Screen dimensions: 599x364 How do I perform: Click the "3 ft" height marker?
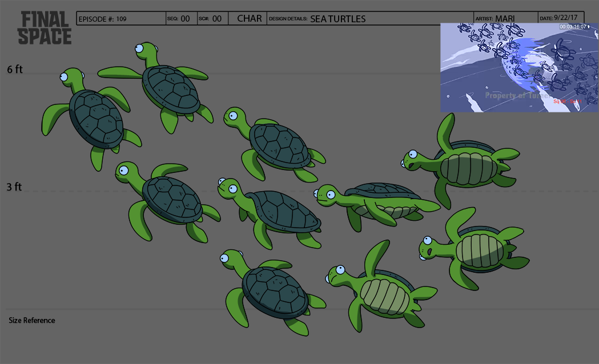14,187
